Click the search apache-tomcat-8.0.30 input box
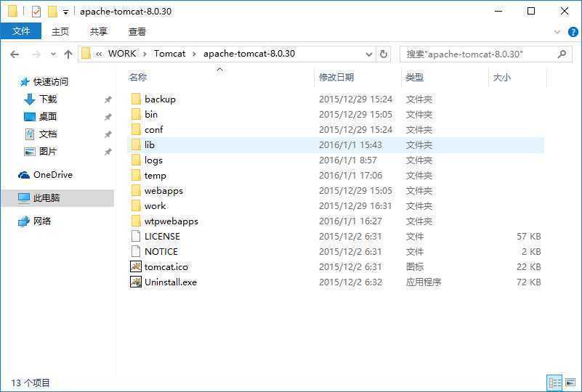This screenshot has width=582, height=392. tap(479, 54)
